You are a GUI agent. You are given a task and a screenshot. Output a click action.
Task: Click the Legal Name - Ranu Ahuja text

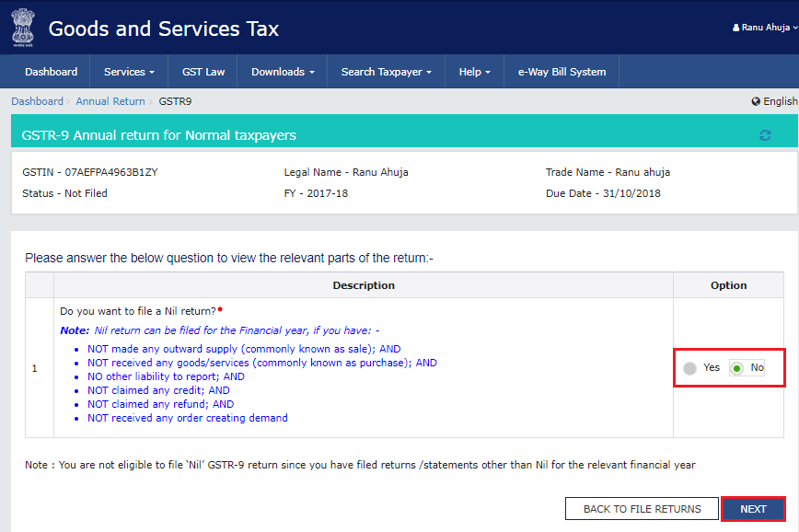pyautogui.click(x=346, y=172)
